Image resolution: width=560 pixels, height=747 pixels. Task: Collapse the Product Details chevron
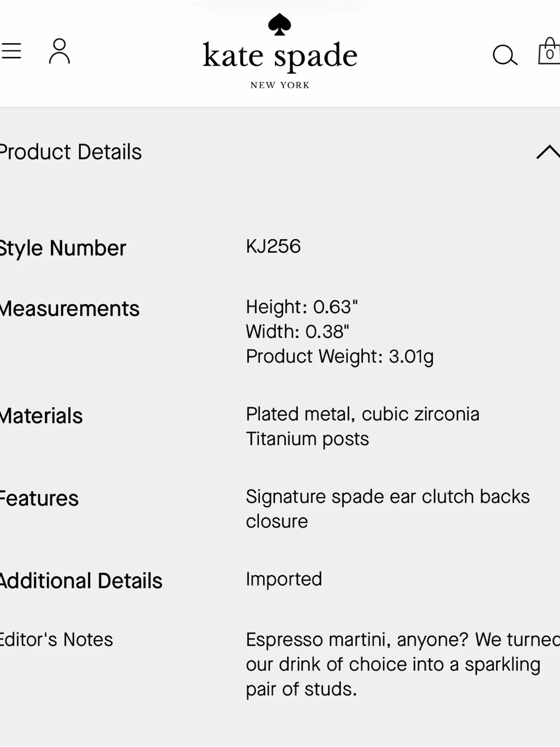point(548,152)
